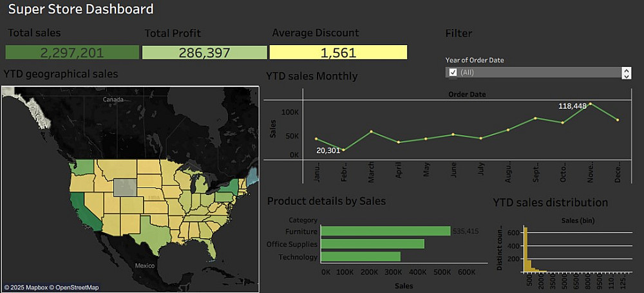This screenshot has width=644, height=293.
Task: Select the tallest histogram bar
Action: [526, 250]
